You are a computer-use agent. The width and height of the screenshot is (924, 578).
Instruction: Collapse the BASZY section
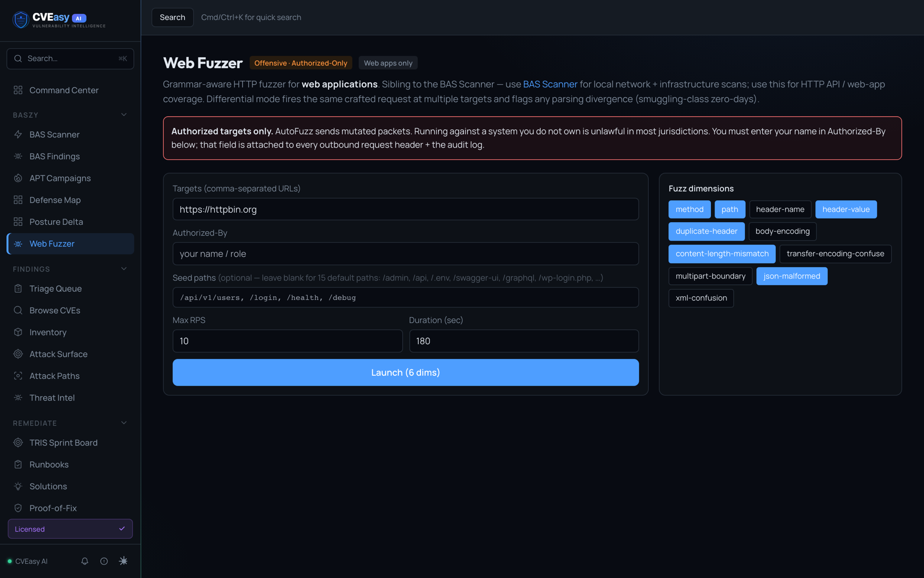tap(124, 115)
